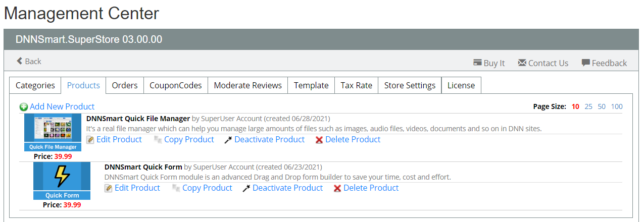Click Deactivate Product for Quick File Manager
This screenshot has height=222, width=644.
click(270, 139)
